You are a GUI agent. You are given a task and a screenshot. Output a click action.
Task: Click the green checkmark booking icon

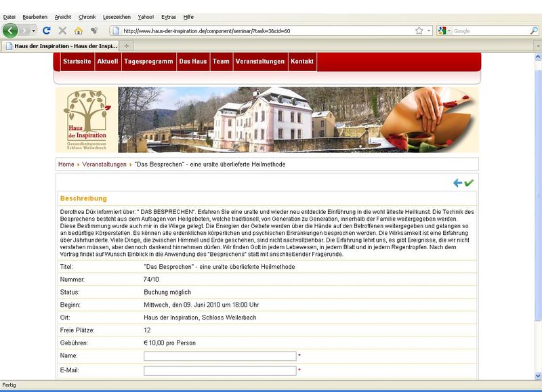tap(469, 183)
